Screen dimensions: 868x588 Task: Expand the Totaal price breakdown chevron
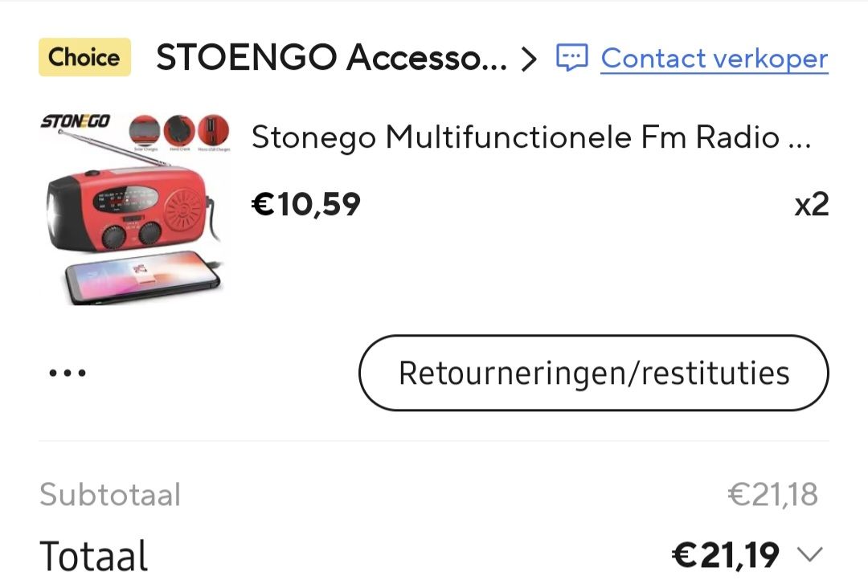pos(810,555)
